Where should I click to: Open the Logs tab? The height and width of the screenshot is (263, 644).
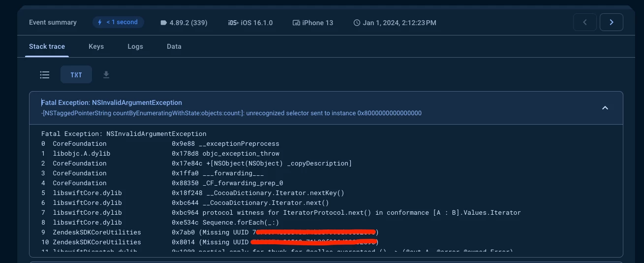135,46
